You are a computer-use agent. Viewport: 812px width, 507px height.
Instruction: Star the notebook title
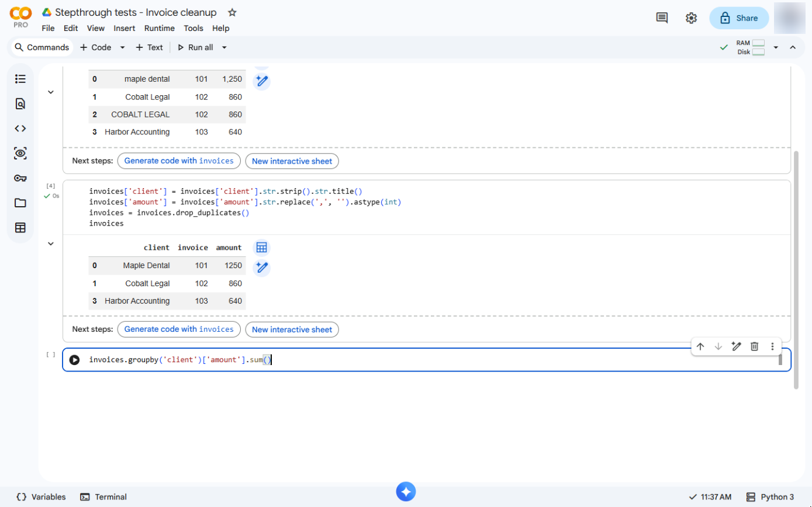point(232,12)
